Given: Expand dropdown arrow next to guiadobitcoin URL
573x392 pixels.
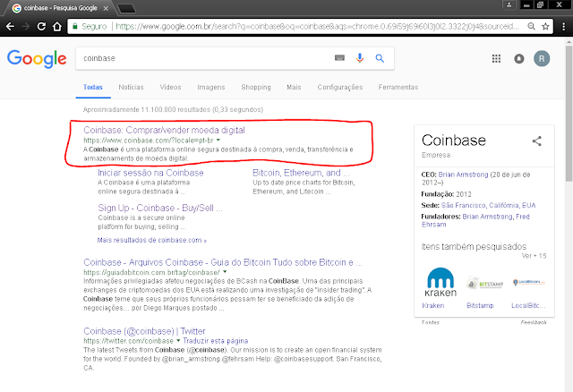Looking at the screenshot, I should tap(225, 272).
